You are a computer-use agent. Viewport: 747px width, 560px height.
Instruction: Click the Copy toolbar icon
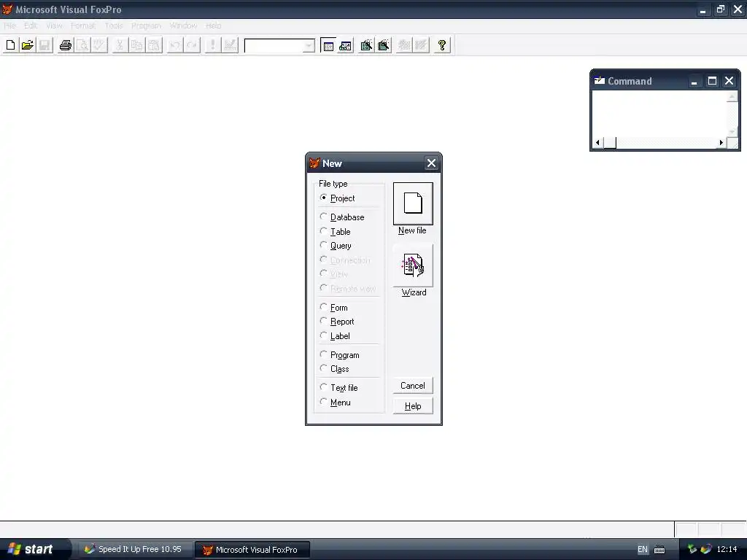point(136,45)
